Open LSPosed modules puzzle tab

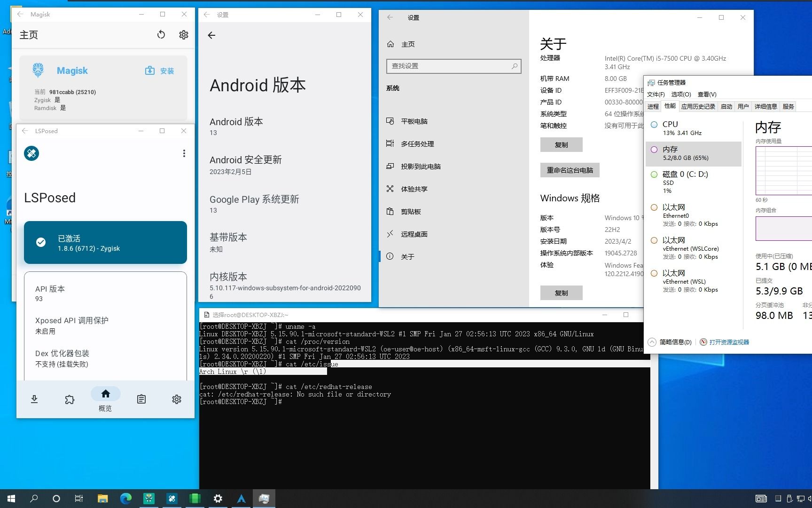click(x=70, y=399)
